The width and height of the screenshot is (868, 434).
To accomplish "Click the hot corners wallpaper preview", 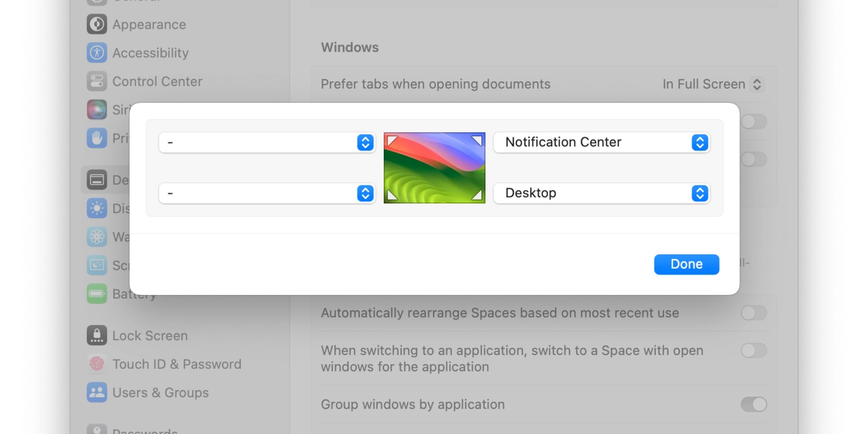I will [x=434, y=168].
